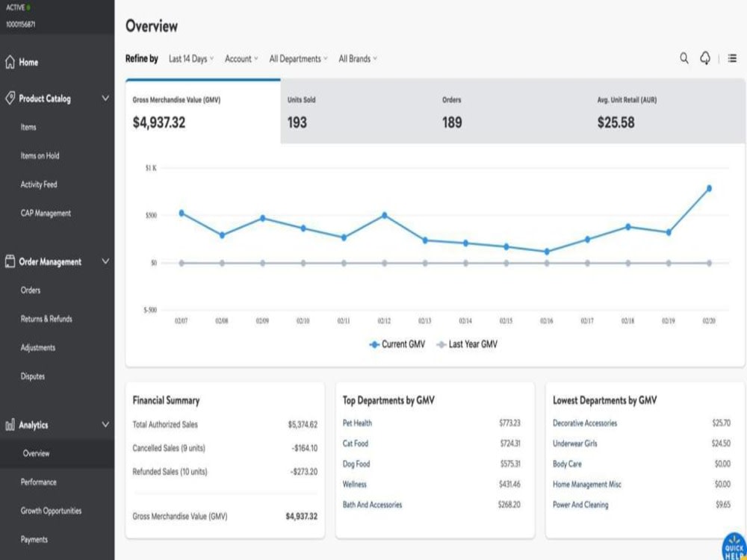Open search with the magnifier icon
This screenshot has width=747, height=560.
684,58
